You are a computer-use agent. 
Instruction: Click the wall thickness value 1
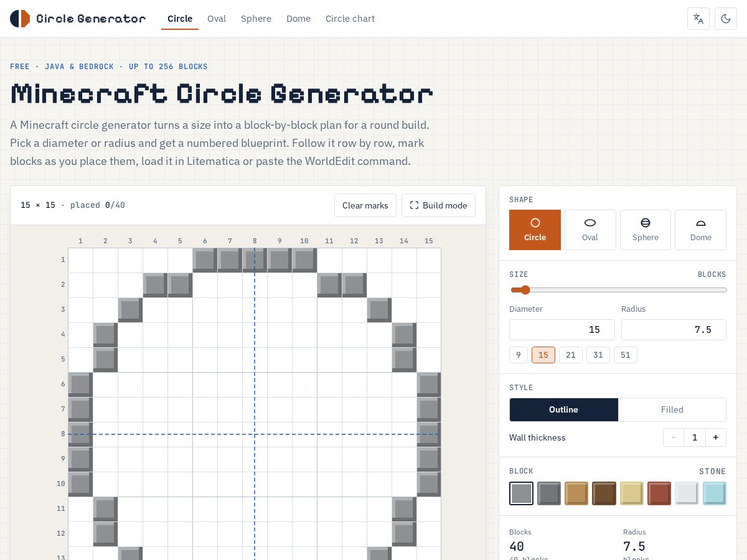click(x=695, y=437)
